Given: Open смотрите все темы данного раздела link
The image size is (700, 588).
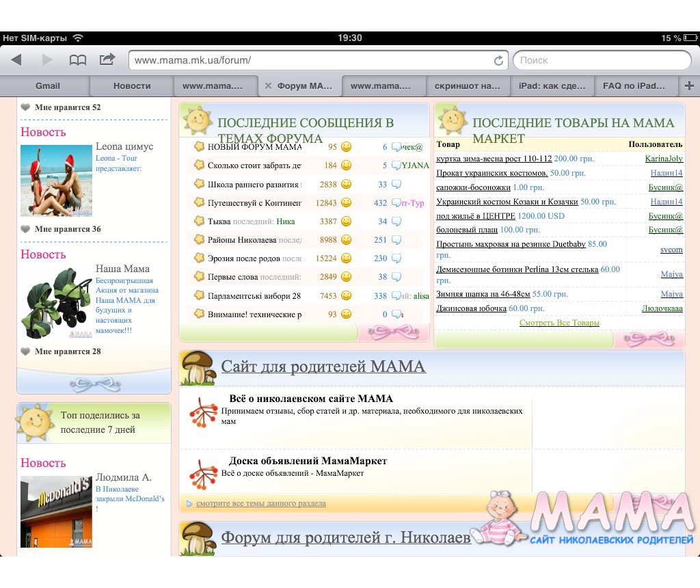Looking at the screenshot, I should pyautogui.click(x=260, y=503).
